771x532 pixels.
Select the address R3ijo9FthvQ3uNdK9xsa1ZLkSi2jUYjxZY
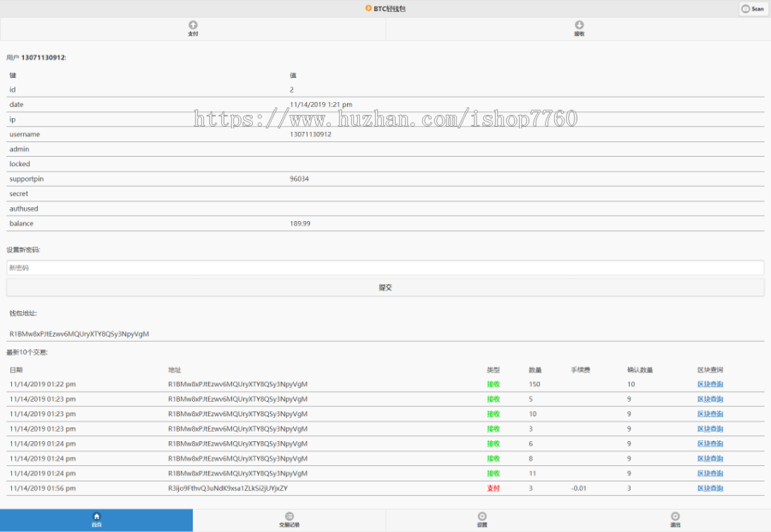(228, 488)
